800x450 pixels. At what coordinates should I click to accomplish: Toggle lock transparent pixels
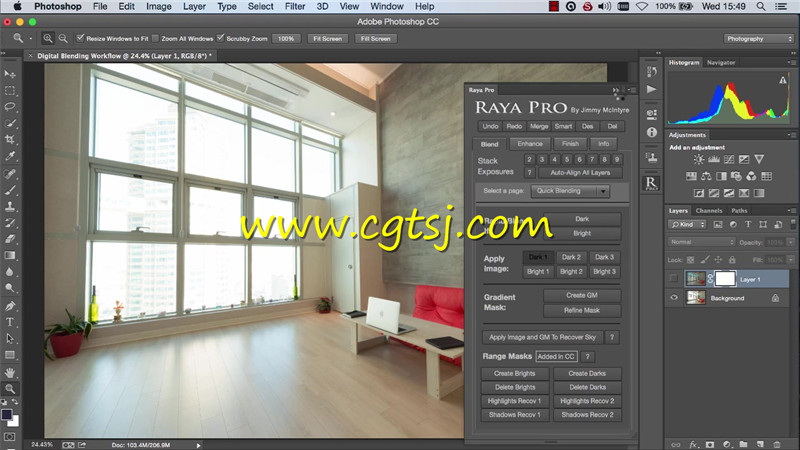click(x=690, y=260)
